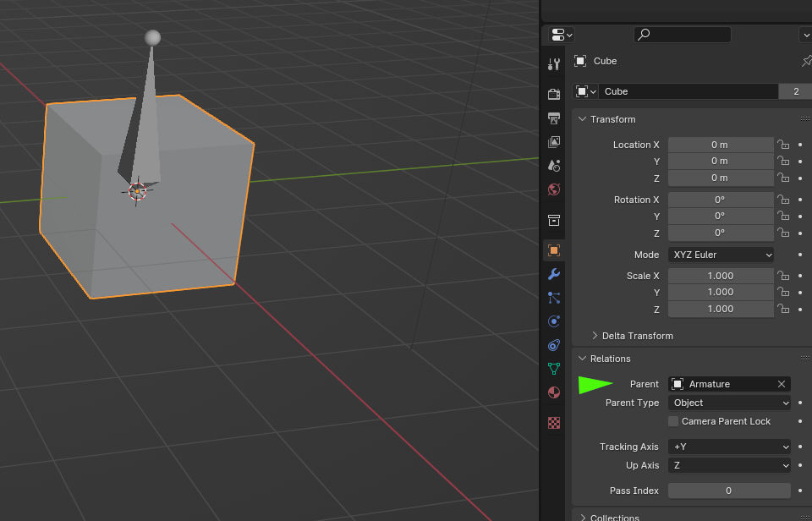
Task: Open the Tracking Axis dropdown
Action: [x=729, y=447]
